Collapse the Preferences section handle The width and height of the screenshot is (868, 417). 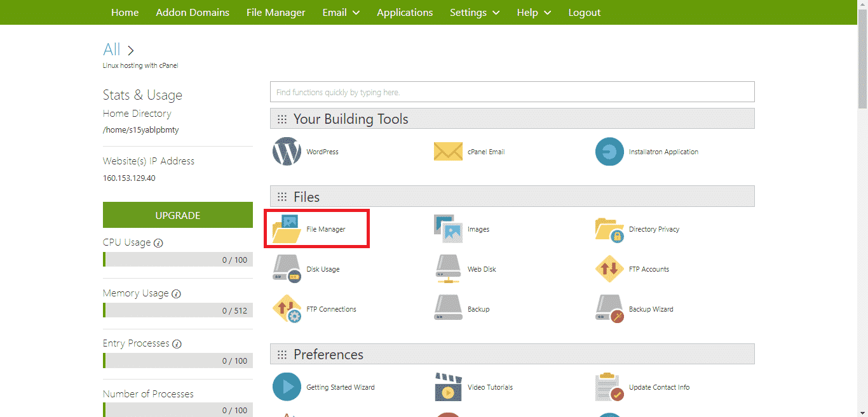click(x=282, y=354)
